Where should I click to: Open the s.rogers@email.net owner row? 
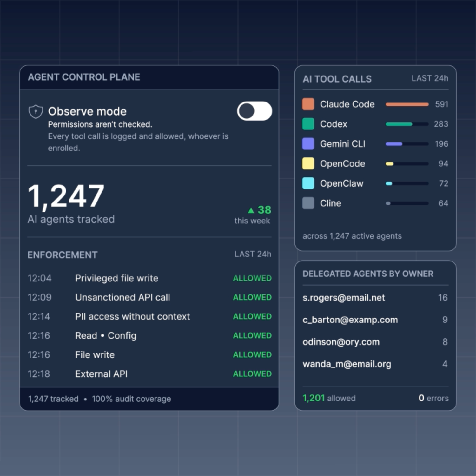point(375,298)
